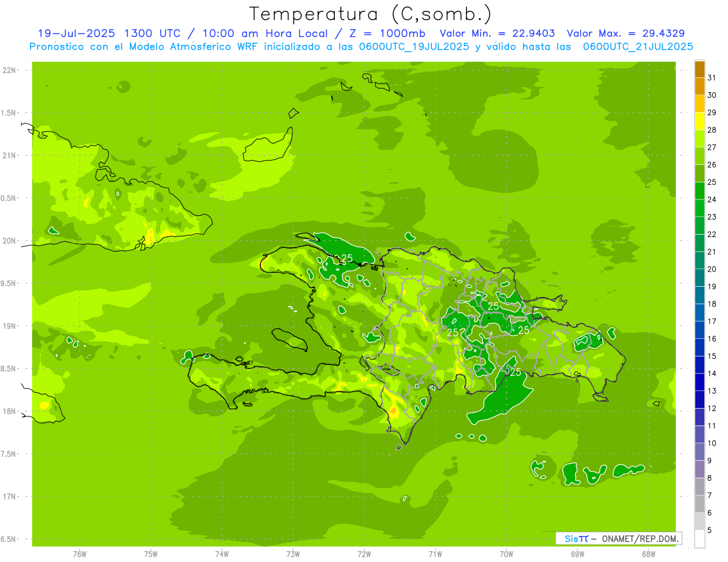Click the "75W" longitude axis label

[x=151, y=554]
